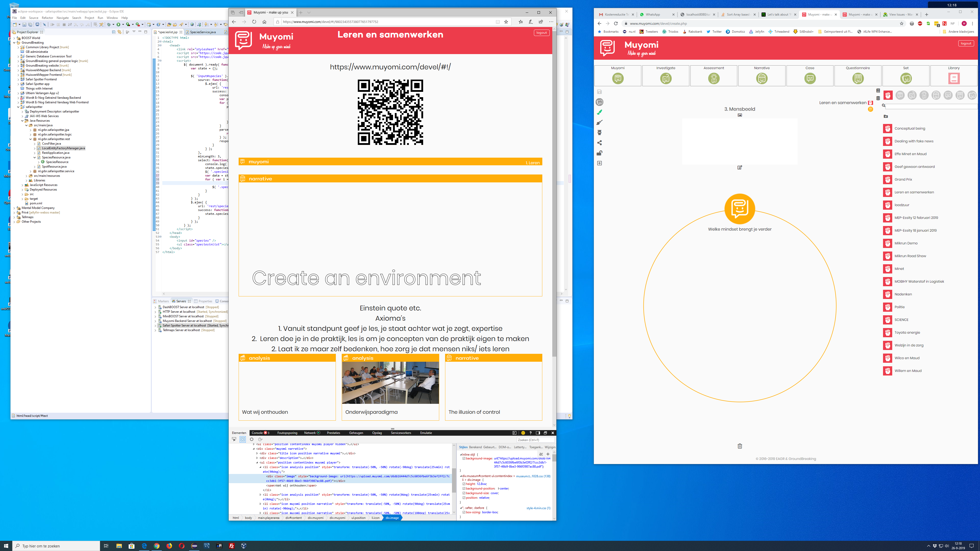The height and width of the screenshot is (551, 980).
Task: Click DevTools select element icon
Action: 234,439
